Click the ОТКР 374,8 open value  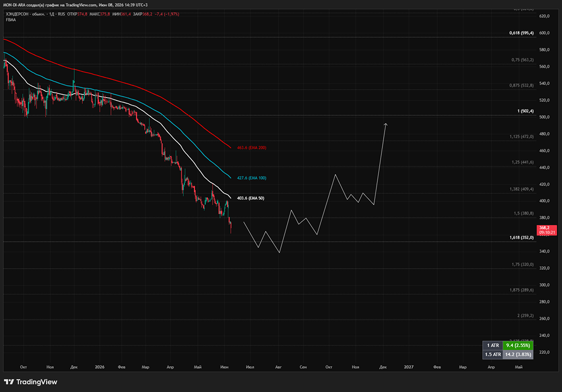pyautogui.click(x=77, y=14)
